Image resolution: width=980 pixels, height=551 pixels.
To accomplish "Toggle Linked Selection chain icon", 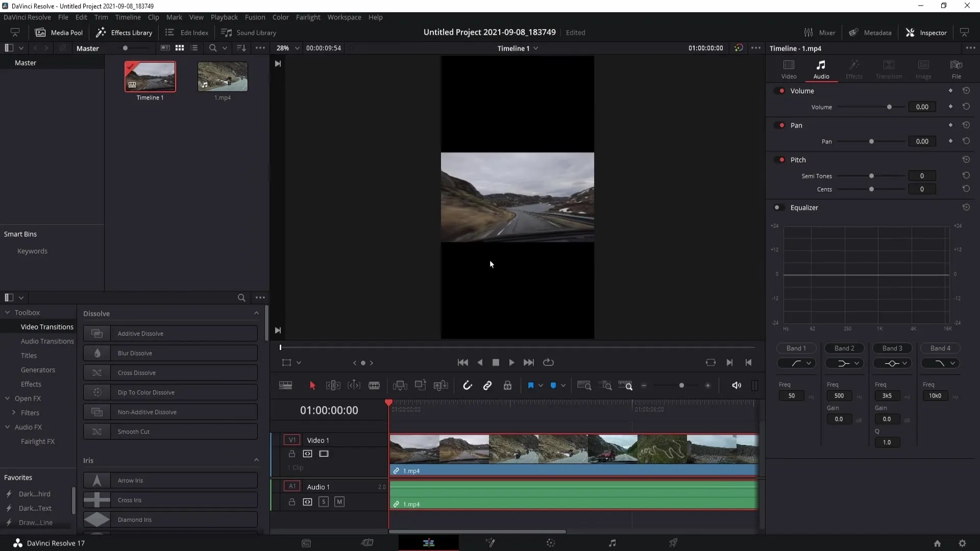I will tap(487, 386).
